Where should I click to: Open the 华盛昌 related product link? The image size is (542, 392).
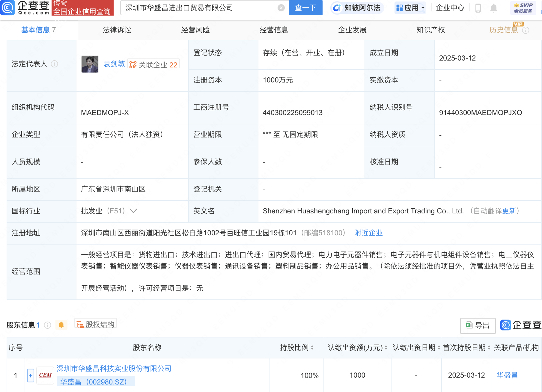[507, 375]
